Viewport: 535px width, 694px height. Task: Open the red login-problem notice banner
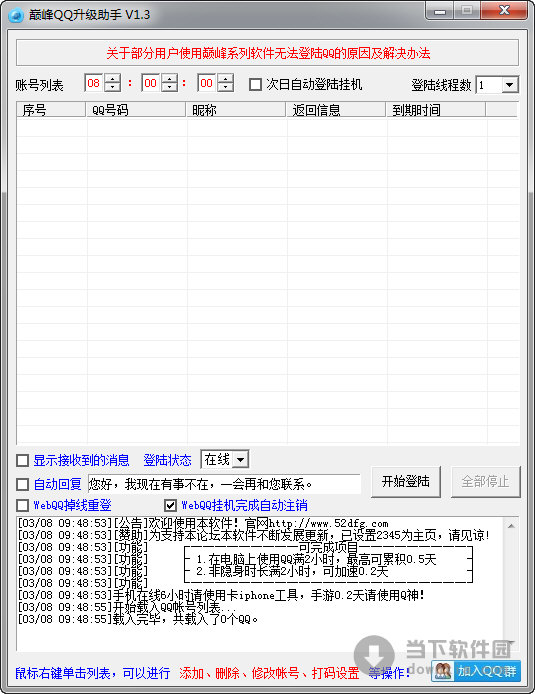(x=267, y=53)
